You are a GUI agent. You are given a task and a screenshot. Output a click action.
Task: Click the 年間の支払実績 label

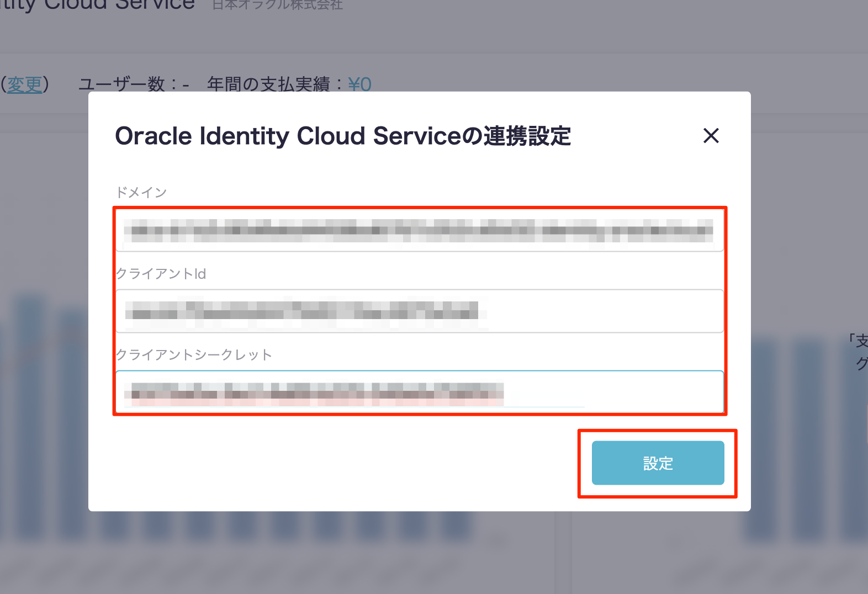point(268,84)
